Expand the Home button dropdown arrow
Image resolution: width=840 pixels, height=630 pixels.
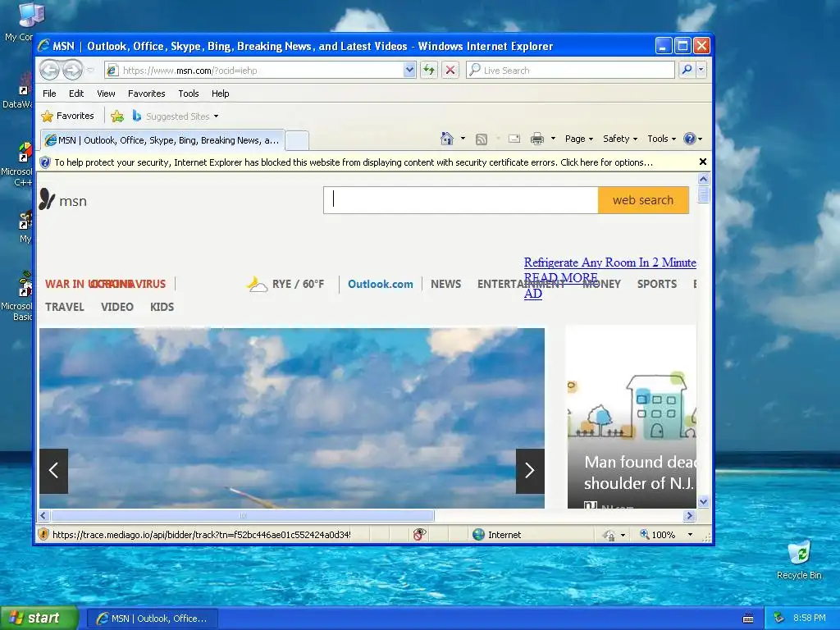click(x=463, y=139)
